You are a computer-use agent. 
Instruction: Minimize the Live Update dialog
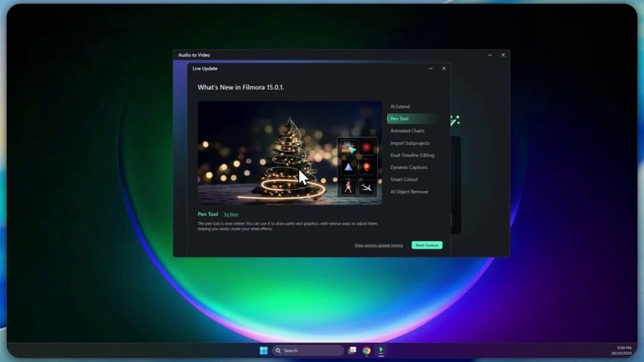[x=431, y=68]
